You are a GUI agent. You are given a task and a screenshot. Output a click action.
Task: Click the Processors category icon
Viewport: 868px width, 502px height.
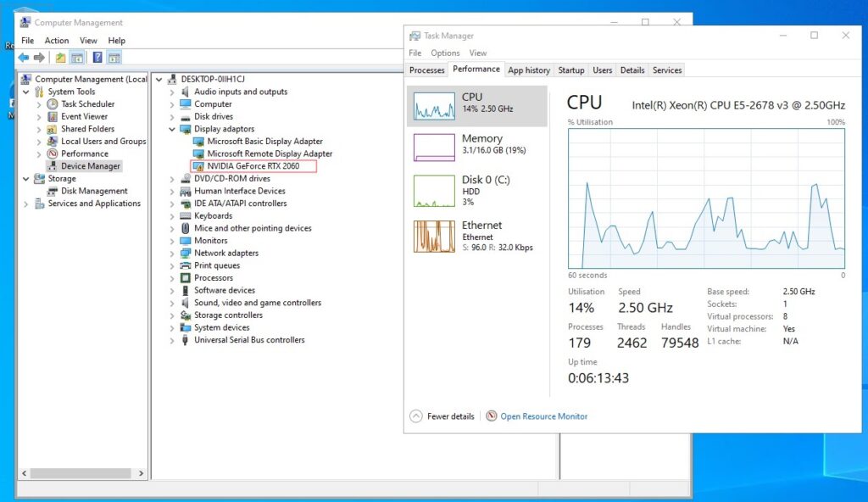(x=185, y=277)
